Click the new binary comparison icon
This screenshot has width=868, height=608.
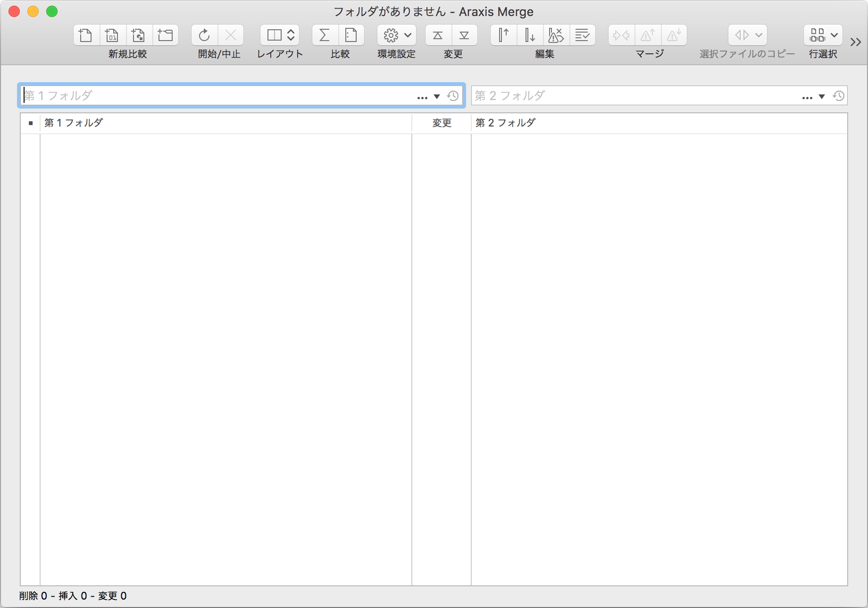112,35
